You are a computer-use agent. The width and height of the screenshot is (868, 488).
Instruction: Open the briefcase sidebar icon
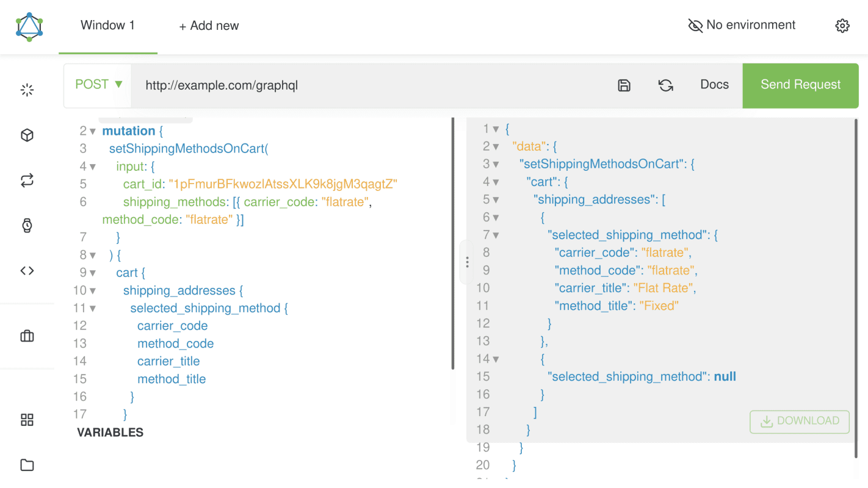[27, 336]
